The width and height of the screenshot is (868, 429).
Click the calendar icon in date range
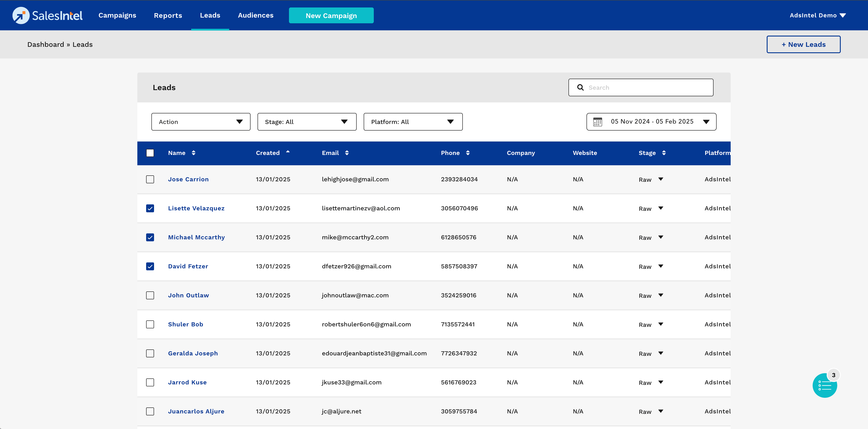(x=597, y=122)
